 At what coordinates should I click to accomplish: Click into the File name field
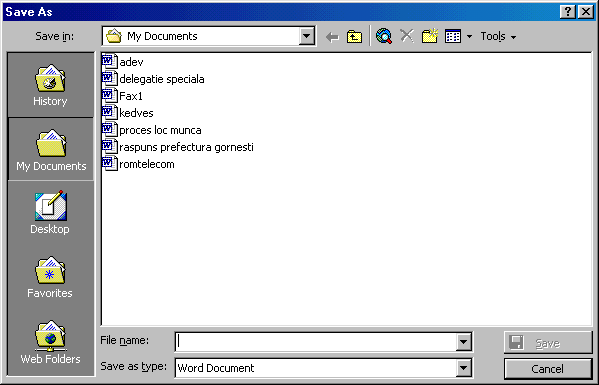tap(316, 342)
